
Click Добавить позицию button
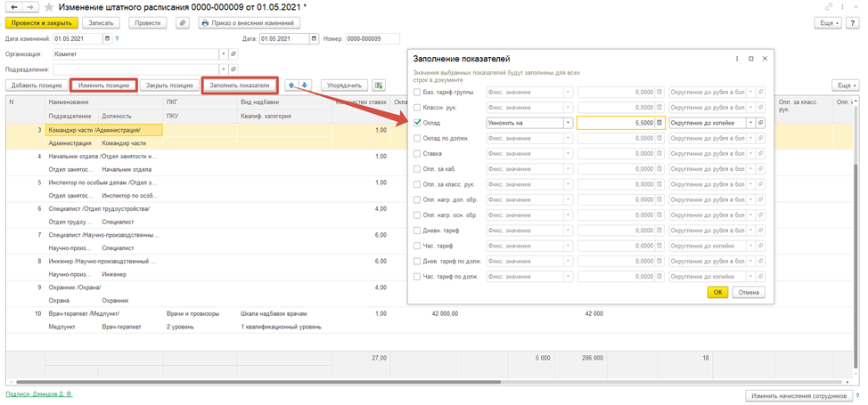coord(37,85)
